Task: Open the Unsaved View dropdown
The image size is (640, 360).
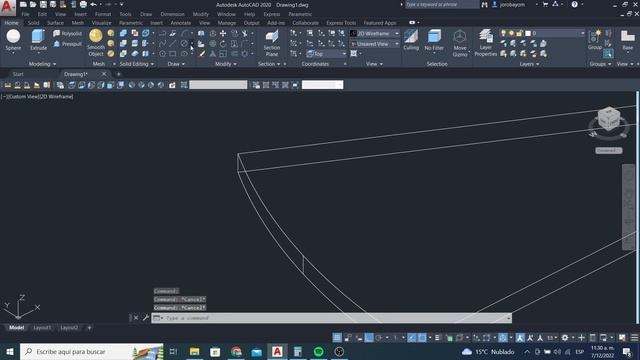Action: point(375,44)
